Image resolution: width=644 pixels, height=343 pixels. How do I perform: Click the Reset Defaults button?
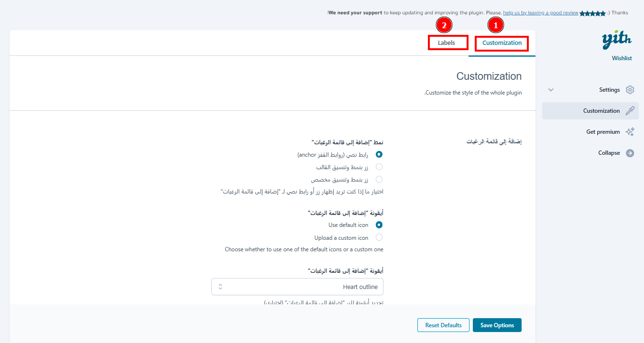point(443,325)
